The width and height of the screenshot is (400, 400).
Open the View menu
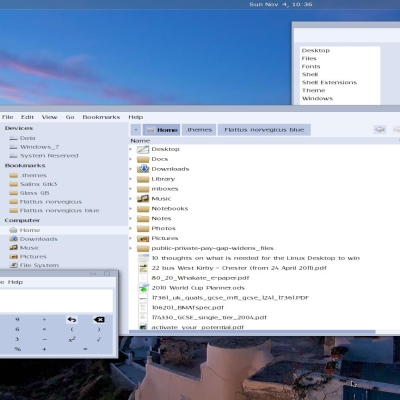tap(49, 117)
